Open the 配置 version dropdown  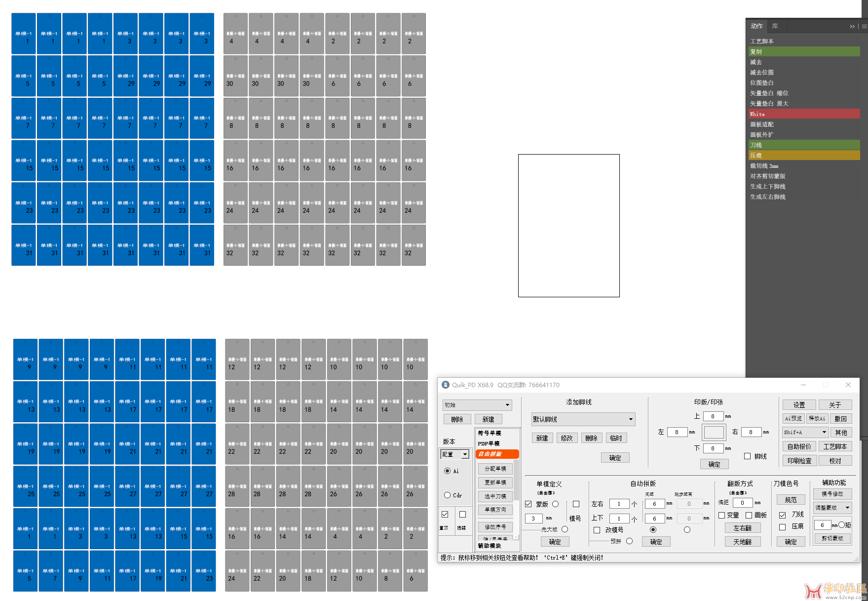[x=454, y=454]
